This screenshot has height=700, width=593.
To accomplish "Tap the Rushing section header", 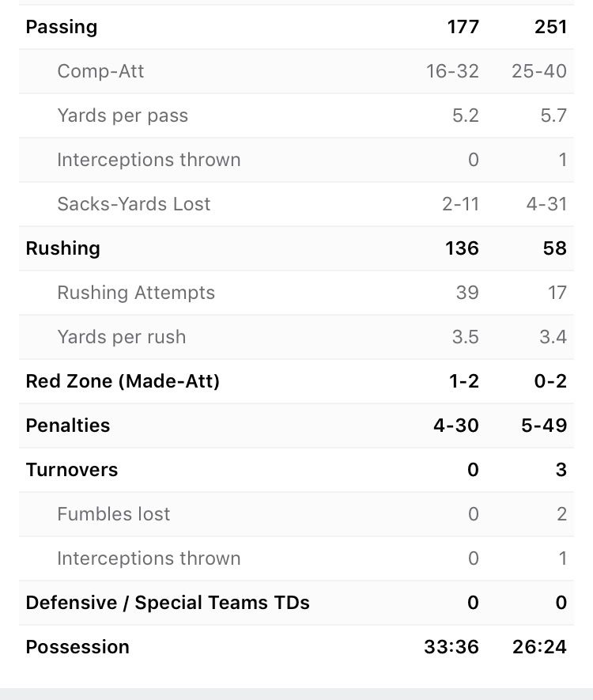I will pyautogui.click(x=63, y=248).
